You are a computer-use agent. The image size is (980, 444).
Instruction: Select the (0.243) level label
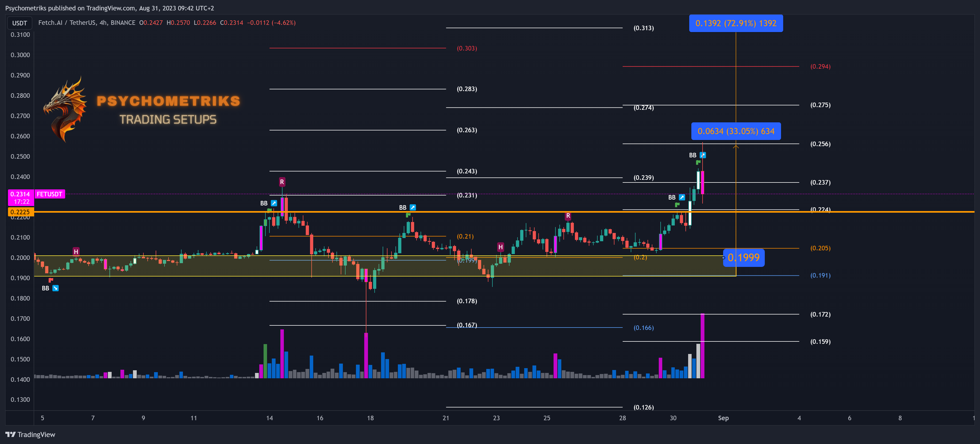click(467, 171)
